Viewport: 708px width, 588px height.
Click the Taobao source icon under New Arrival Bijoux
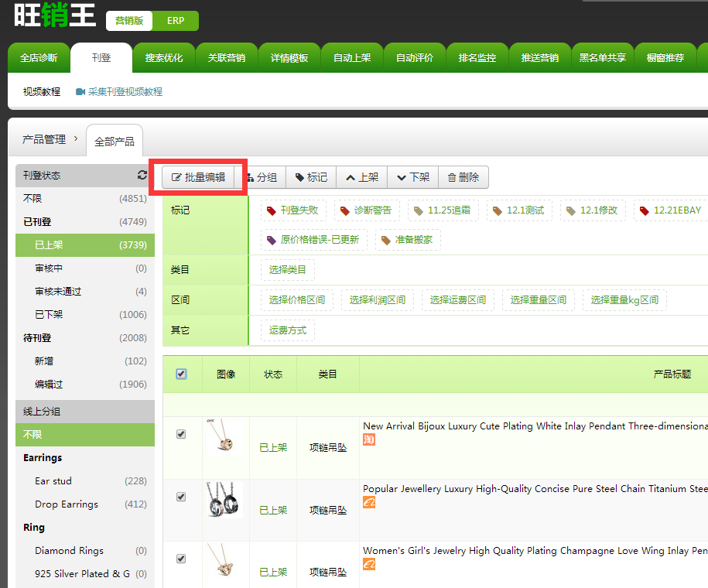[x=369, y=439]
